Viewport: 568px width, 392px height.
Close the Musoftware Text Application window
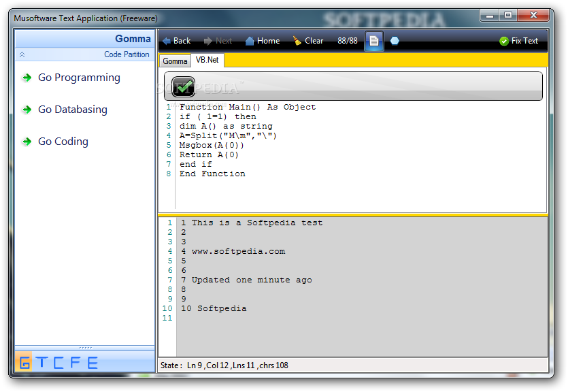(x=533, y=15)
